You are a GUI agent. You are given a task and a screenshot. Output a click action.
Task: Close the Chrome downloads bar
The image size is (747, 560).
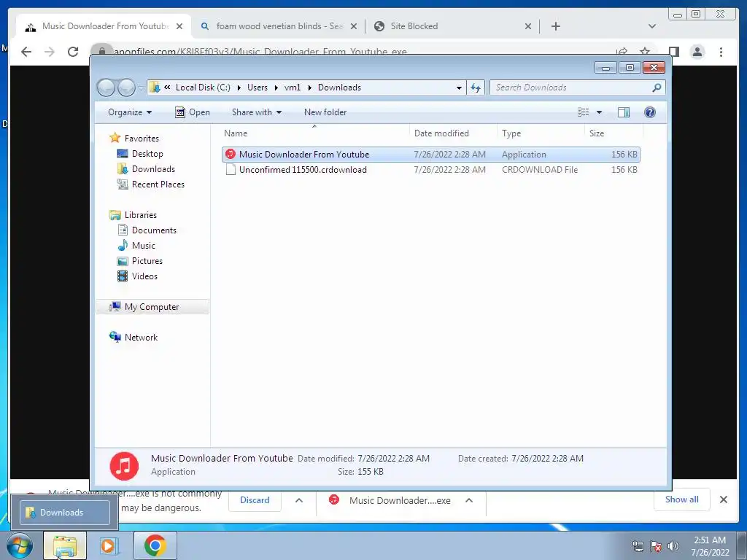[723, 499]
